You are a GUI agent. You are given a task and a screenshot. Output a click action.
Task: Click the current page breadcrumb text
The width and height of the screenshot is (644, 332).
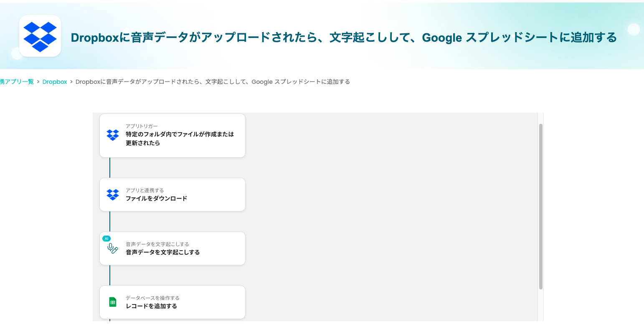213,82
